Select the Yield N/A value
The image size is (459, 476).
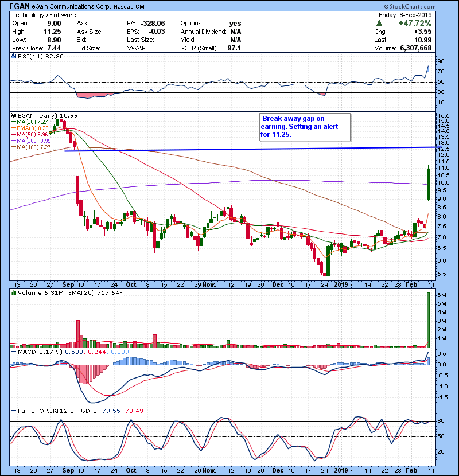[236, 40]
